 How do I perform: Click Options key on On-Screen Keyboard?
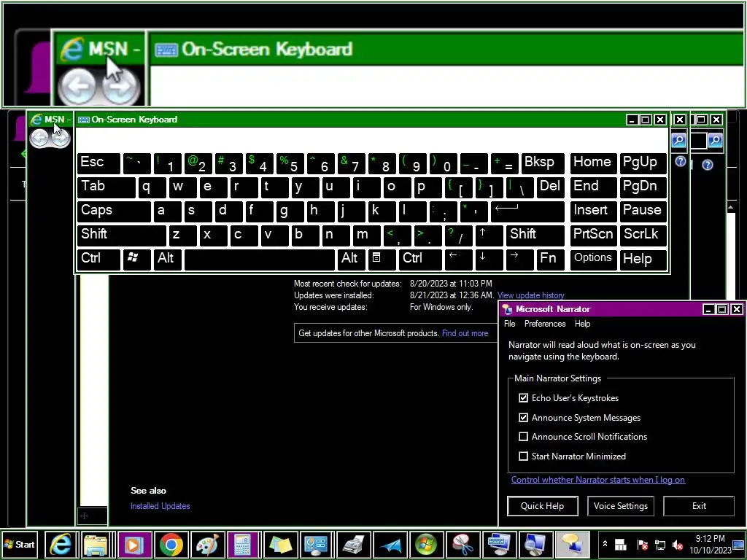(593, 259)
